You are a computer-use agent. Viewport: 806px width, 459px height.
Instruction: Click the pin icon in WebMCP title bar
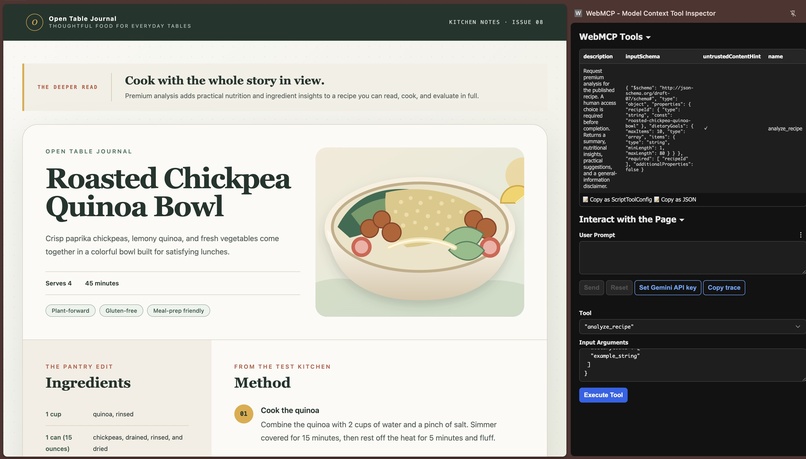pyautogui.click(x=793, y=13)
